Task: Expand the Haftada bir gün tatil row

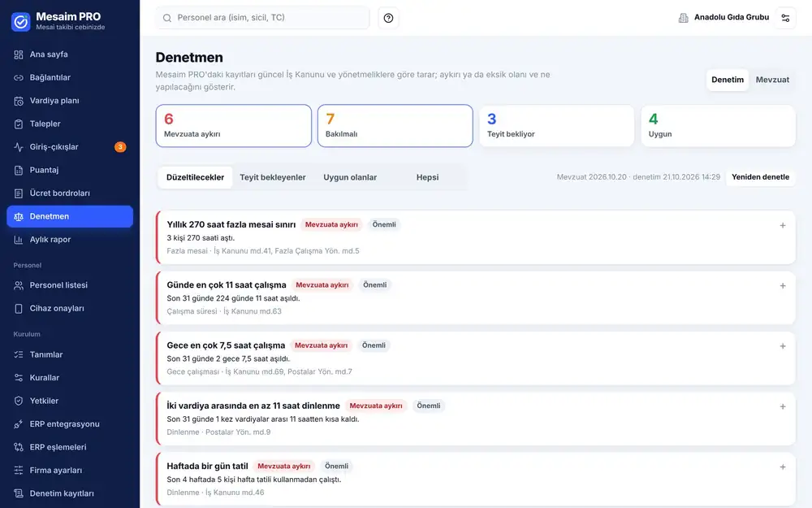Action: click(783, 467)
